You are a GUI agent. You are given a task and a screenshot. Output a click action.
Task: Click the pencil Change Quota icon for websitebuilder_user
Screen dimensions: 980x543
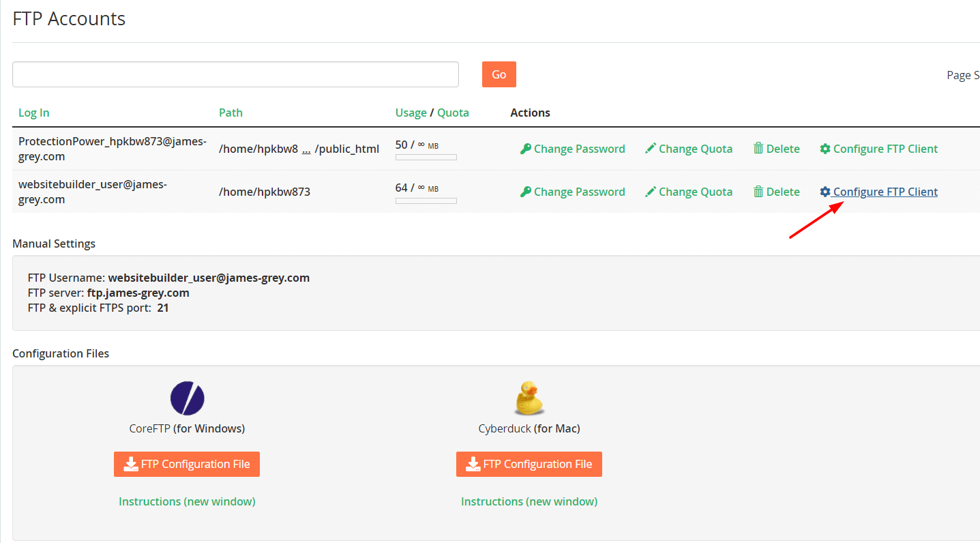click(x=650, y=191)
